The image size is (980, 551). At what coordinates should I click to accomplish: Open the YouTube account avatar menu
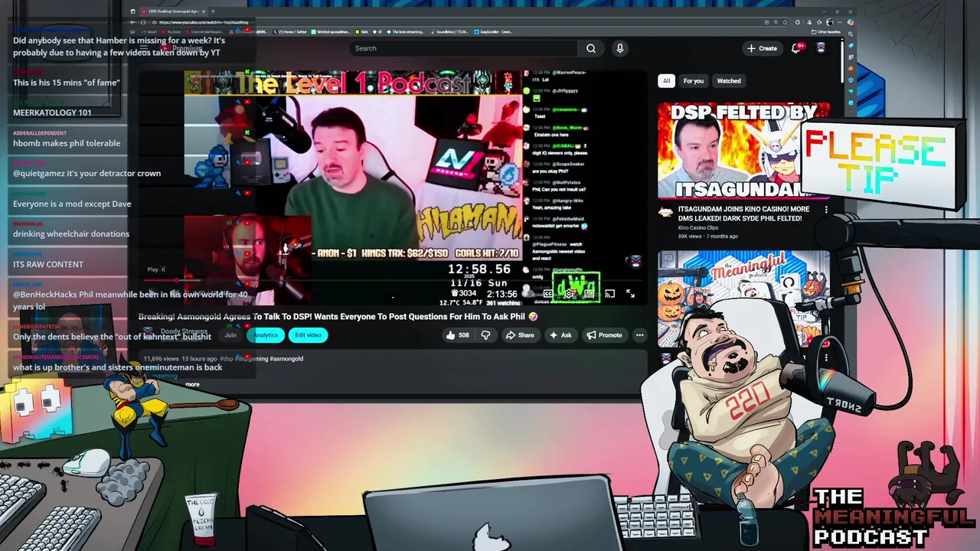(x=821, y=48)
